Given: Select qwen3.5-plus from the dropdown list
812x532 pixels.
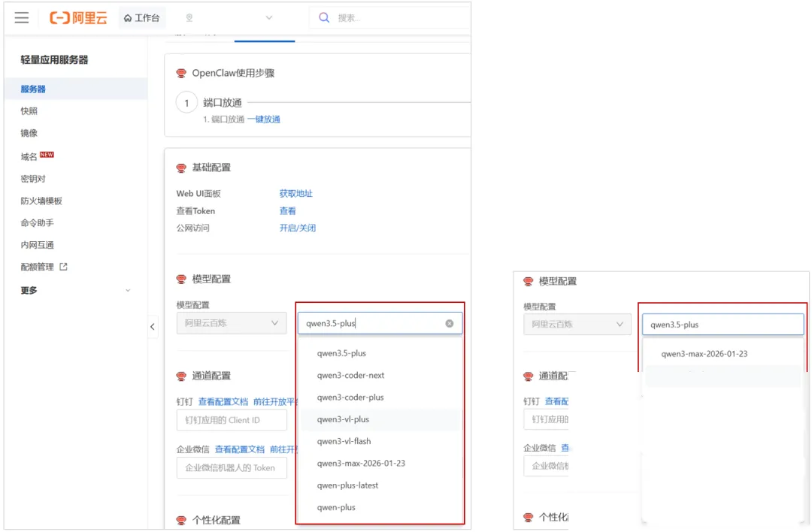Looking at the screenshot, I should (380, 353).
